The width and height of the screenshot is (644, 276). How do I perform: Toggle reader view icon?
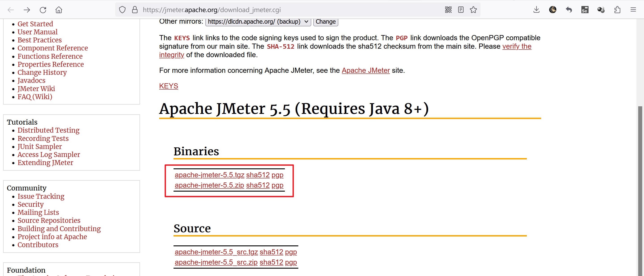(x=461, y=10)
